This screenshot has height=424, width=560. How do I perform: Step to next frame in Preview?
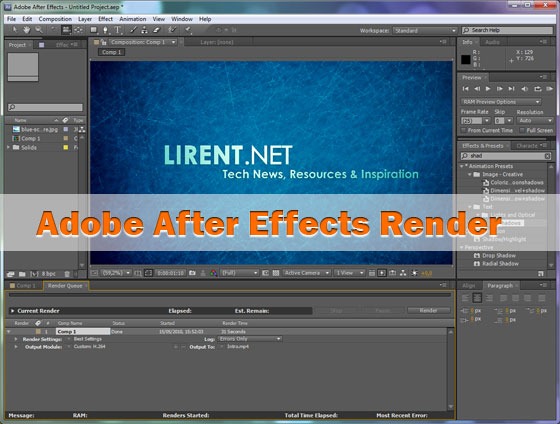point(500,89)
